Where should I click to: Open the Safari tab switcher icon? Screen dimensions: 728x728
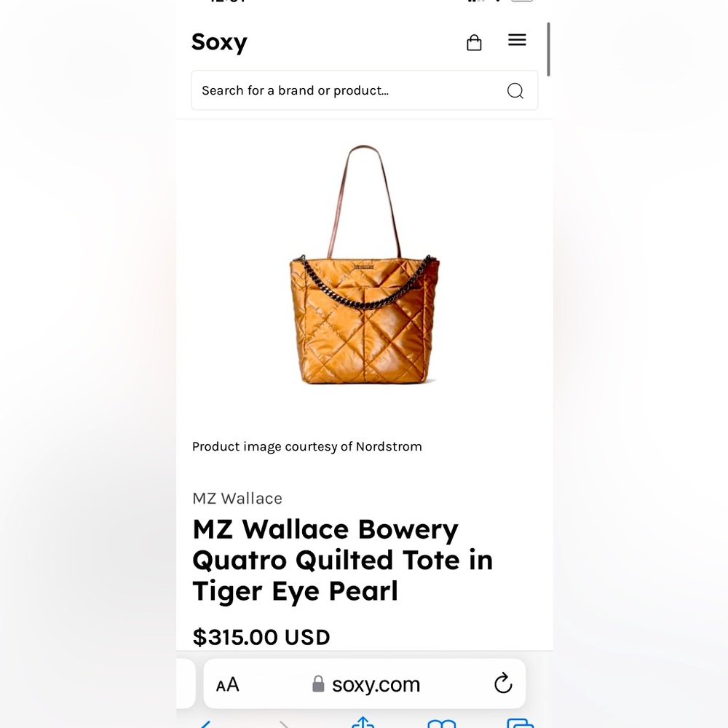[x=520, y=724]
